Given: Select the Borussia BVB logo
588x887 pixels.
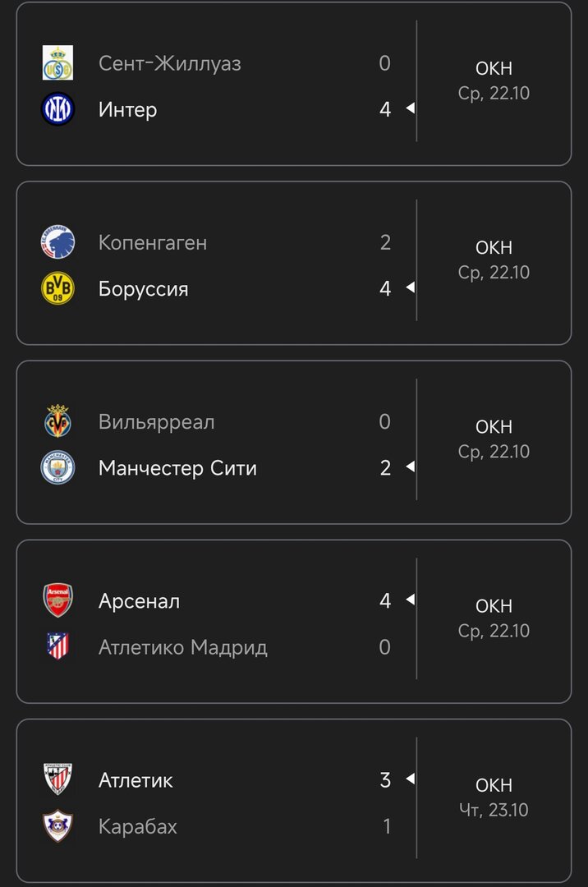Looking at the screenshot, I should (x=57, y=288).
